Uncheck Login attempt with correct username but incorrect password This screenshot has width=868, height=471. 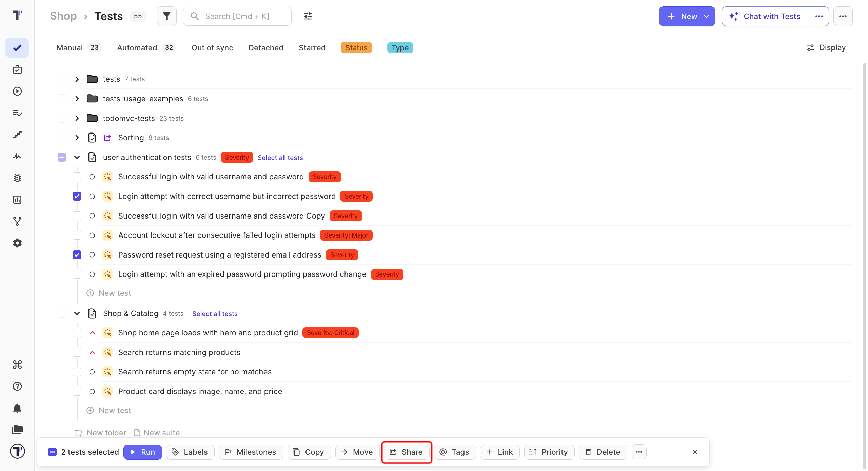(x=77, y=196)
